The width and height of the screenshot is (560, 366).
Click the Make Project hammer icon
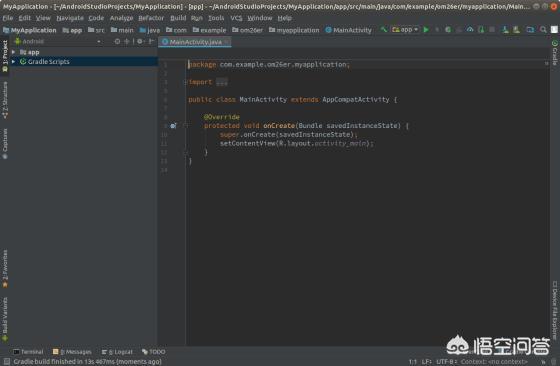384,30
